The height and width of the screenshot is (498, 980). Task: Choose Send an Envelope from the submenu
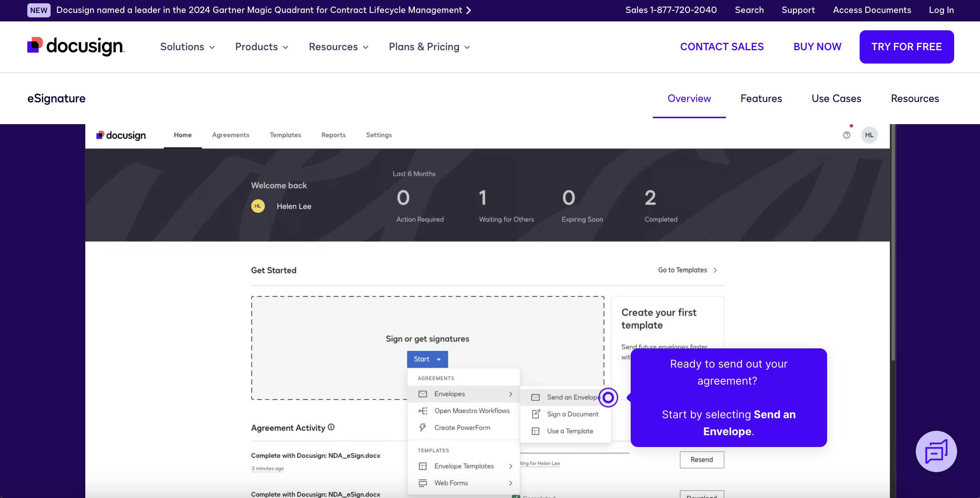point(565,397)
